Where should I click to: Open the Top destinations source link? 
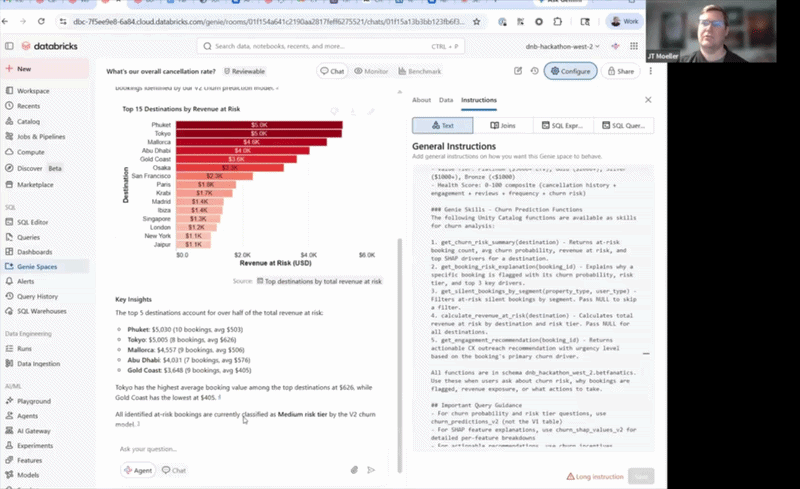[319, 281]
